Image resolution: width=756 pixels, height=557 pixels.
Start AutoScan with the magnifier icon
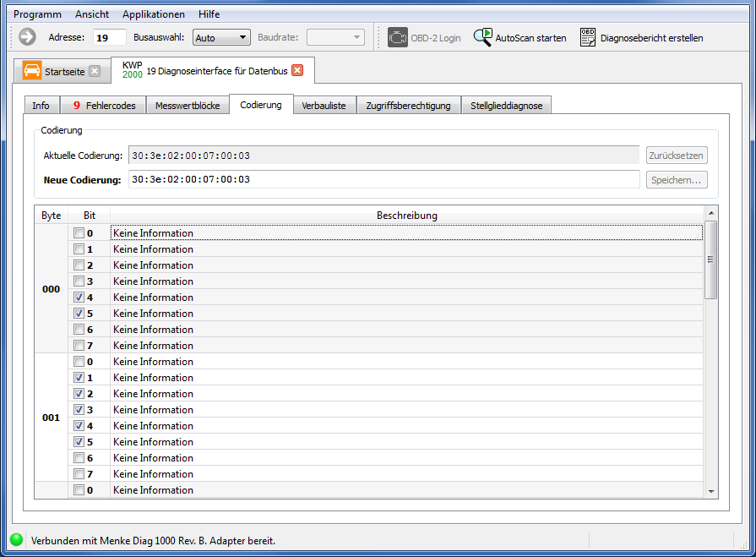point(482,37)
